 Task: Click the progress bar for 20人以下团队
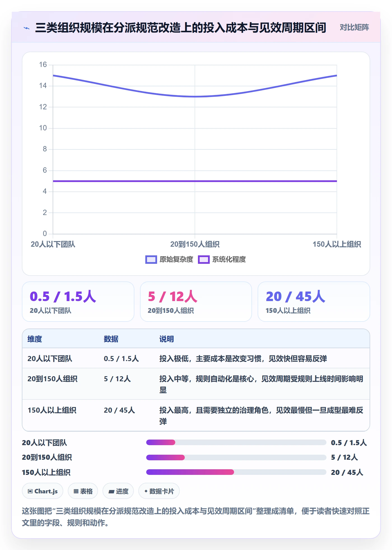[x=236, y=443]
